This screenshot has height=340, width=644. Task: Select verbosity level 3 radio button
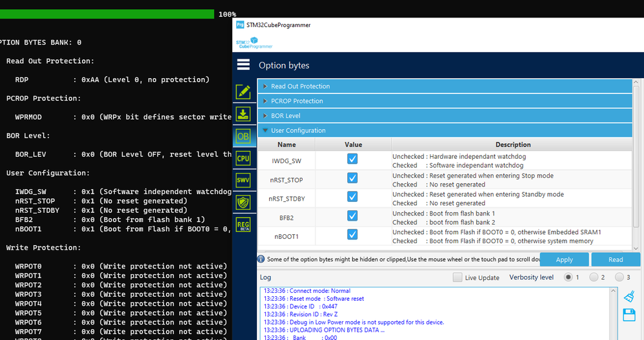point(619,277)
